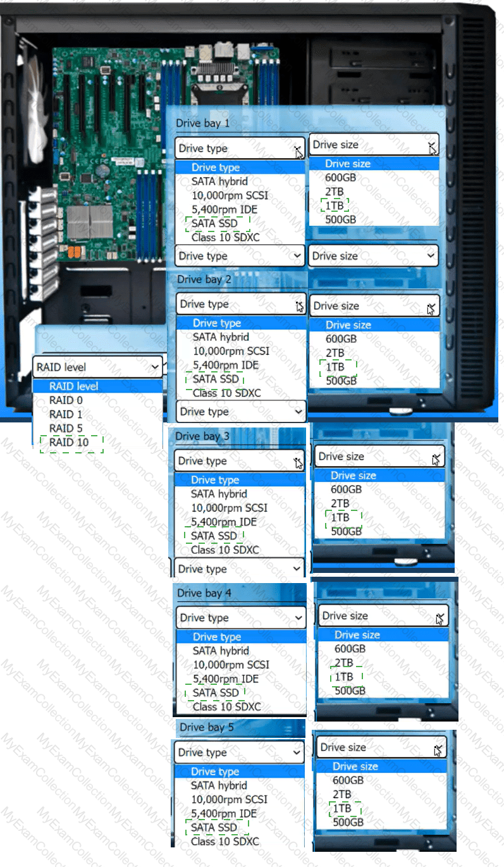Select RAID 1 in RAID level list
Viewport: 504px width, 867px height.
(66, 414)
